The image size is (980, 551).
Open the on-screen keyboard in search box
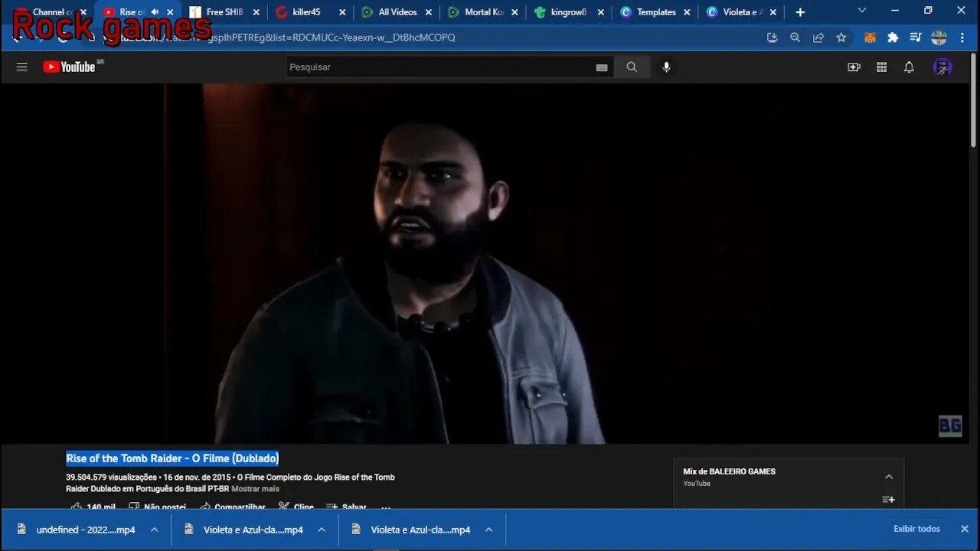click(602, 67)
